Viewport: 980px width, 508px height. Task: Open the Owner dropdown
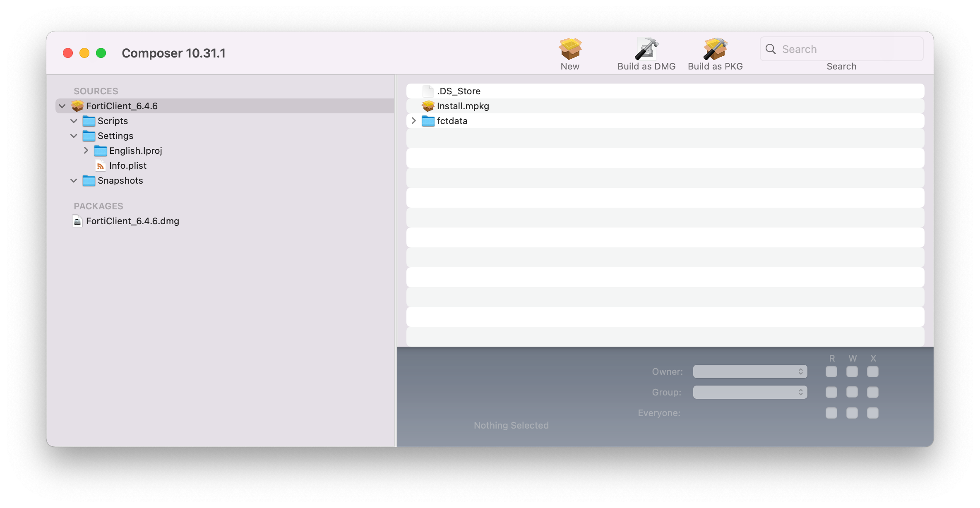pyautogui.click(x=750, y=371)
